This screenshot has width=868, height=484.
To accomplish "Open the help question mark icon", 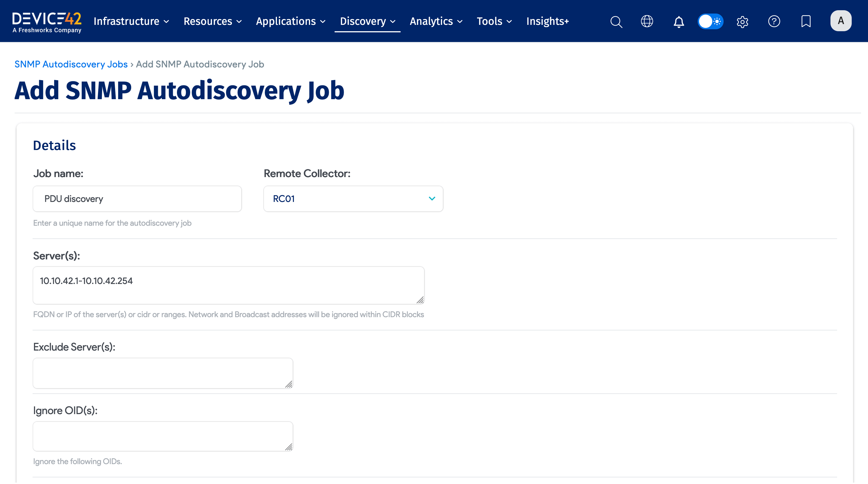I will (774, 22).
